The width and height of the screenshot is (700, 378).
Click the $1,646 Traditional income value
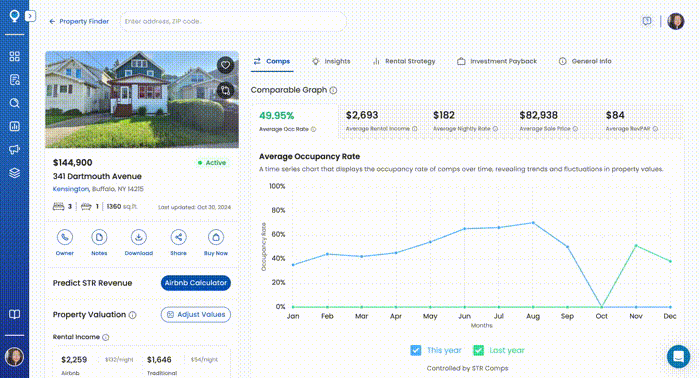(x=159, y=360)
